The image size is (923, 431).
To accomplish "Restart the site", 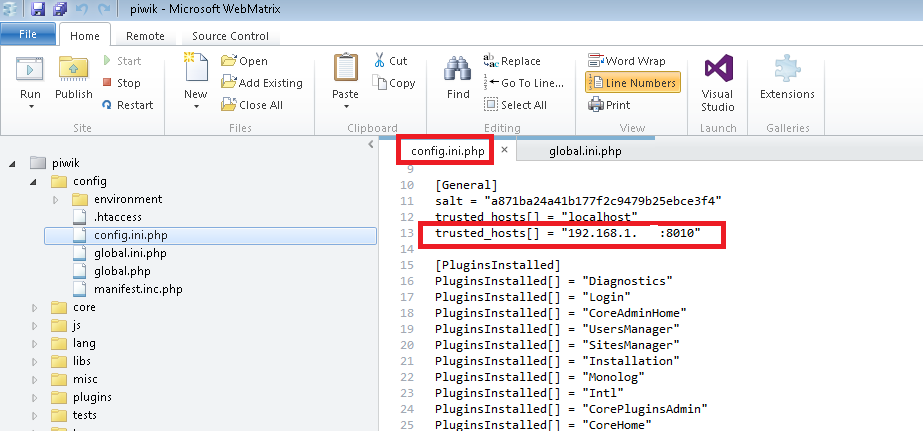I will pos(128,105).
